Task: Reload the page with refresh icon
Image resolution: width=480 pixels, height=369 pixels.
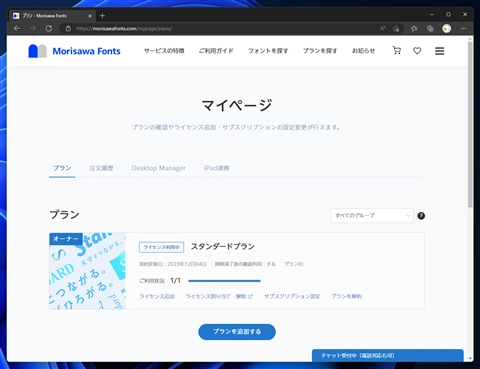Action: [x=49, y=29]
